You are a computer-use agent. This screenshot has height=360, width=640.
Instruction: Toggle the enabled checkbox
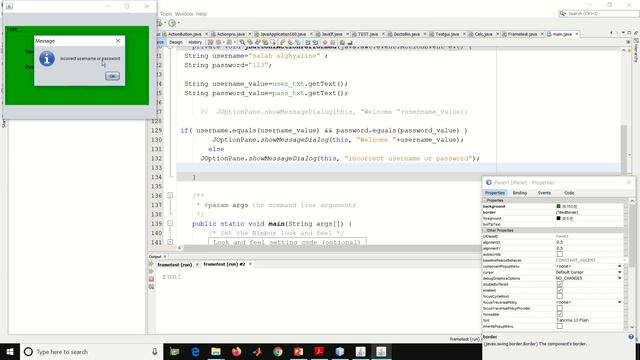click(x=560, y=290)
